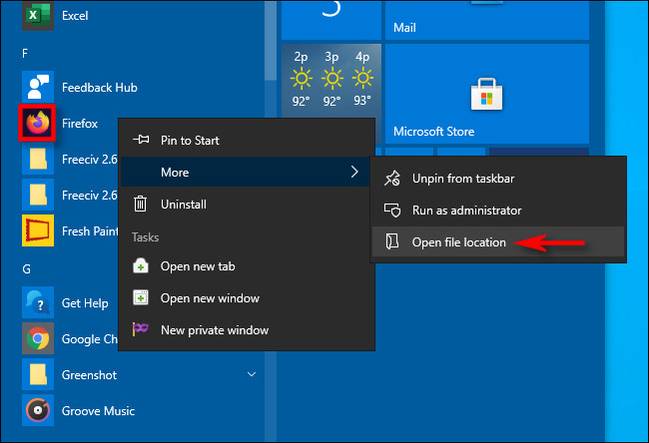Click the Get Help icon

(x=38, y=303)
